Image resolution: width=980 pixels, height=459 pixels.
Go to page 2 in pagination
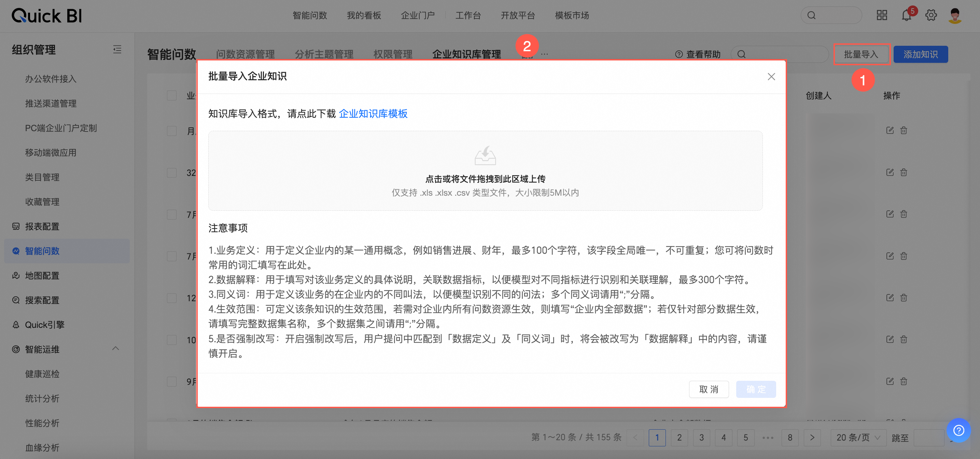click(x=680, y=438)
